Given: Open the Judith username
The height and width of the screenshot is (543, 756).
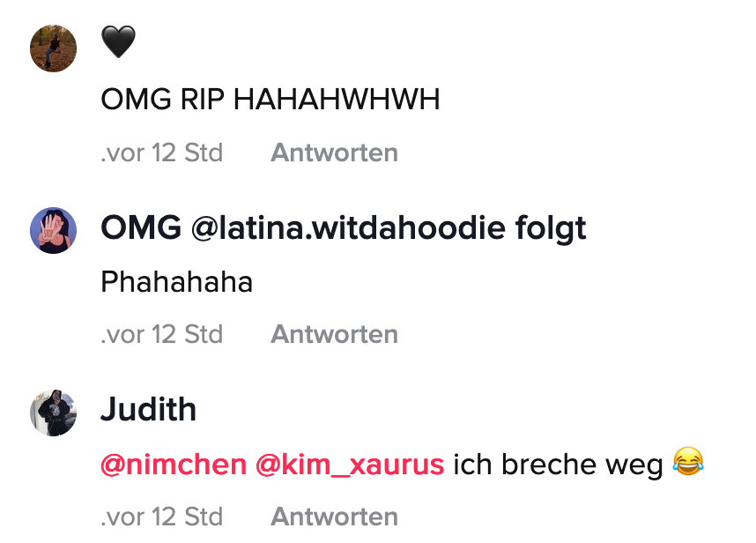Looking at the screenshot, I should pyautogui.click(x=149, y=409).
